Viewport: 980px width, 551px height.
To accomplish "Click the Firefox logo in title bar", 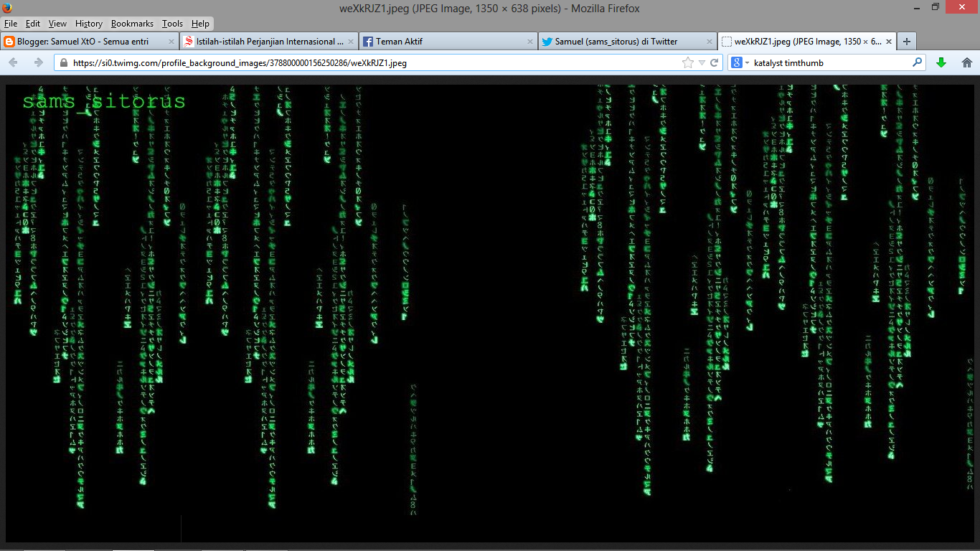I will (x=7, y=8).
